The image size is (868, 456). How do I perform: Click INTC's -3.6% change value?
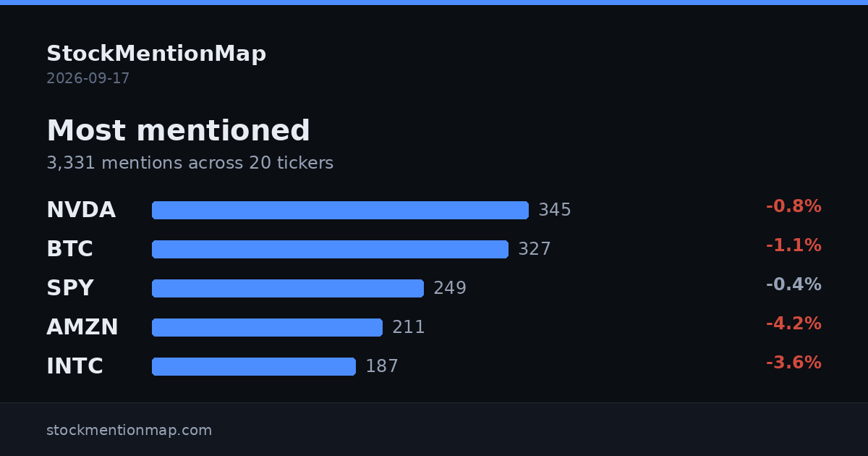pyautogui.click(x=793, y=363)
